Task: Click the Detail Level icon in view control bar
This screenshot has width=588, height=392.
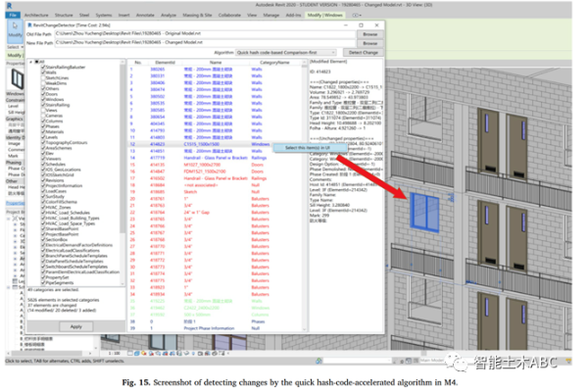Action: click(x=130, y=354)
